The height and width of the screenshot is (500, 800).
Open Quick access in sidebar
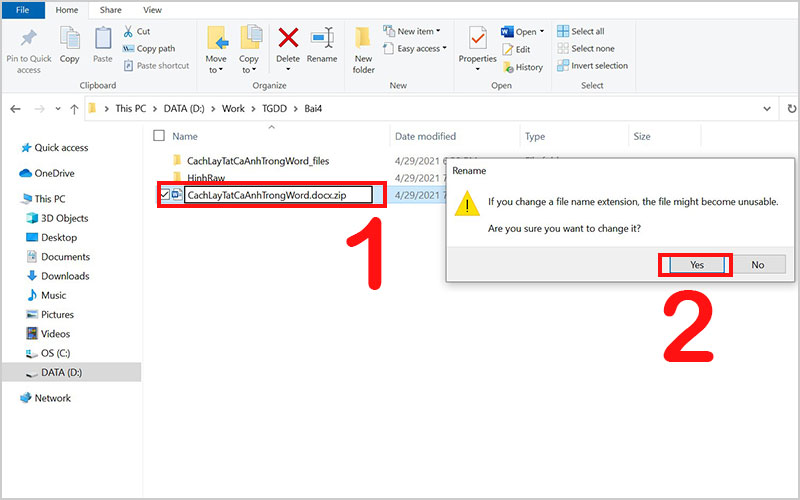(x=55, y=147)
